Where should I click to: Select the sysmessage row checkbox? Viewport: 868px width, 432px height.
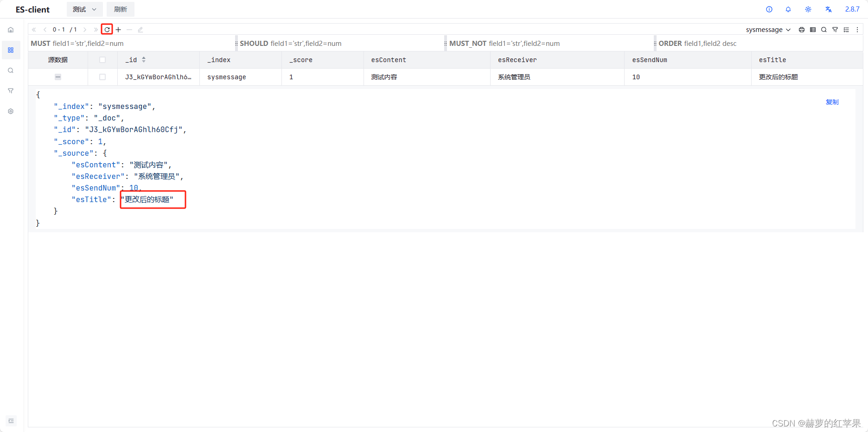[102, 77]
